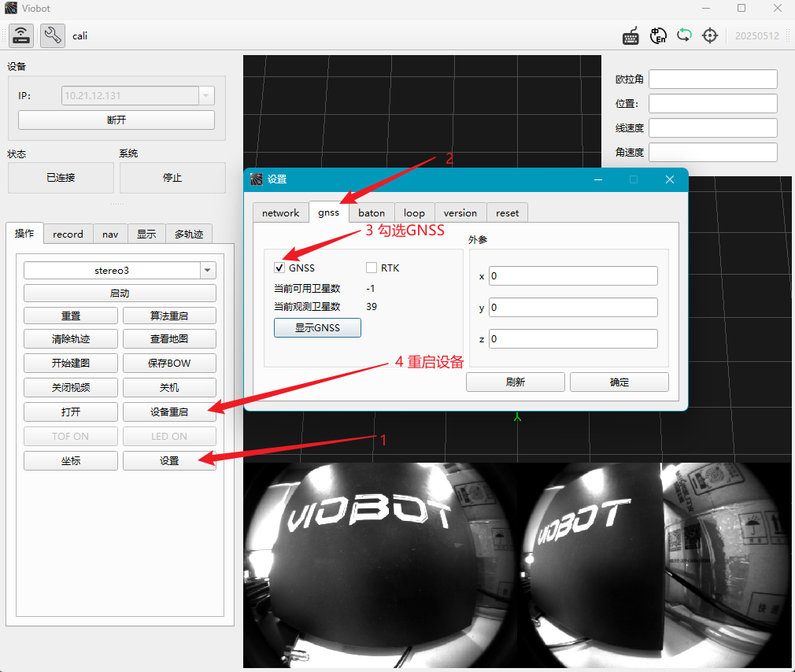The width and height of the screenshot is (795, 672).
Task: Click the 显示GNSS button
Action: point(317,327)
